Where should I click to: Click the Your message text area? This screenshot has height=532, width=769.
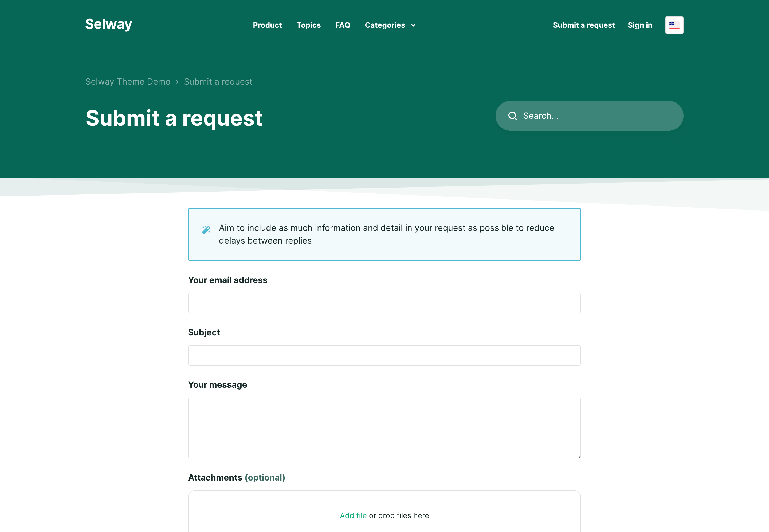pos(384,428)
